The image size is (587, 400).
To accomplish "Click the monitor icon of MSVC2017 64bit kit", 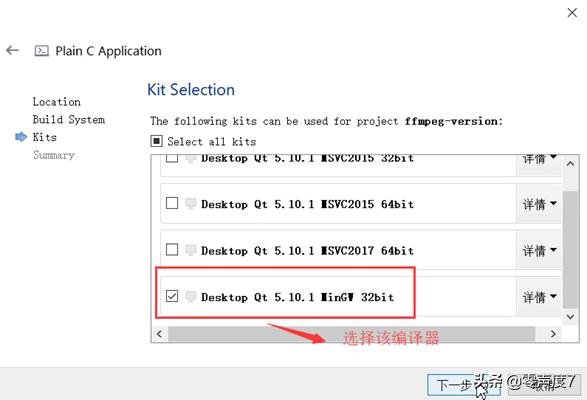I will click(191, 250).
